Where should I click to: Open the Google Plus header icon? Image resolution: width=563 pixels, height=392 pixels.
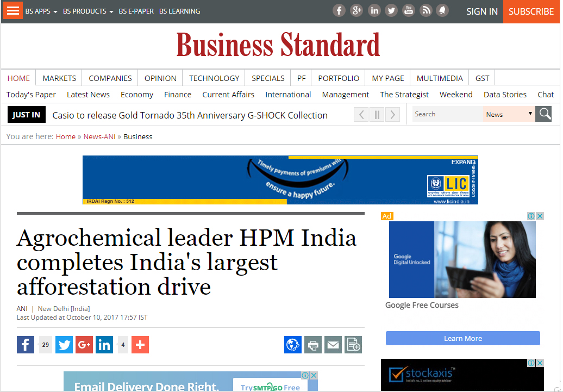coord(356,10)
